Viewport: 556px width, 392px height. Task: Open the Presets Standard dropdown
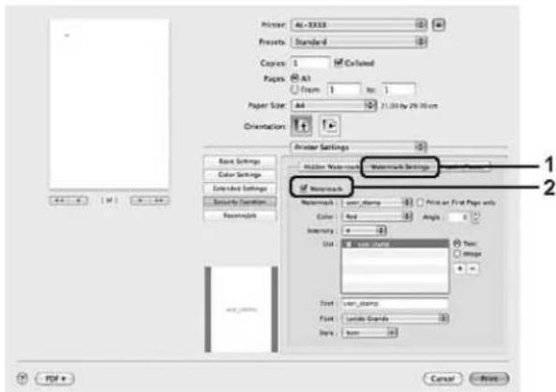pos(359,42)
